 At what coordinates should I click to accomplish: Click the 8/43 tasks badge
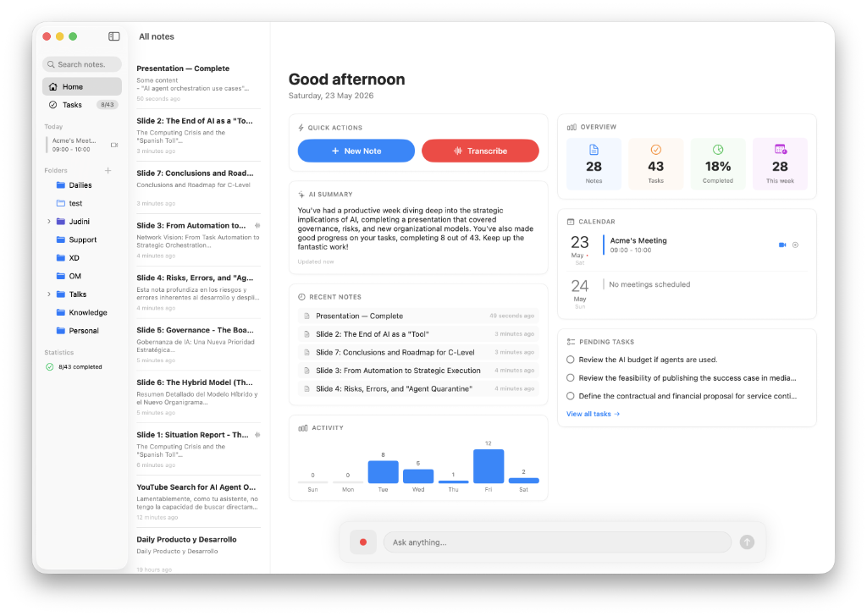point(108,105)
